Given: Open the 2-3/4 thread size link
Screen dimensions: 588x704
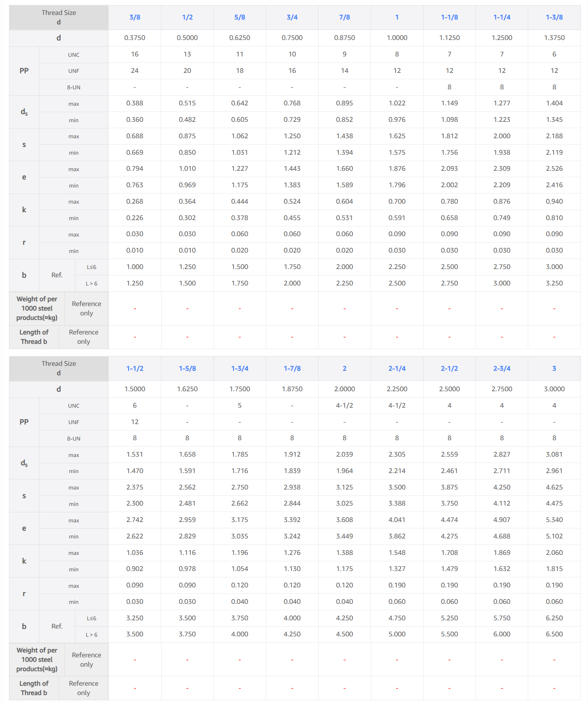Looking at the screenshot, I should coord(502,368).
